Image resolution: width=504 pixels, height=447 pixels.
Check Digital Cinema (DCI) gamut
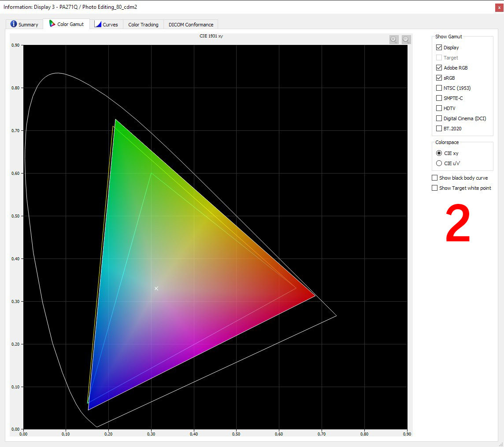(x=439, y=118)
